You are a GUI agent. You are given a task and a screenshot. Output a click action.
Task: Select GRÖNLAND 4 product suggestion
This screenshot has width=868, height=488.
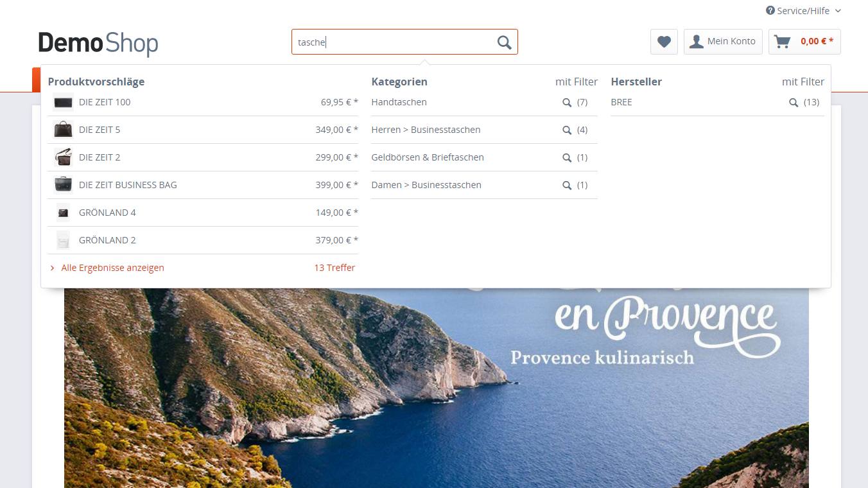click(203, 213)
